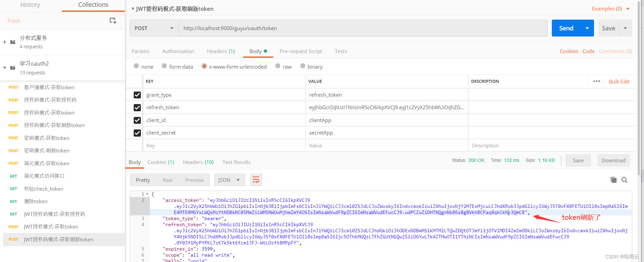Select x-www-form-urlencoded body type

204,66
